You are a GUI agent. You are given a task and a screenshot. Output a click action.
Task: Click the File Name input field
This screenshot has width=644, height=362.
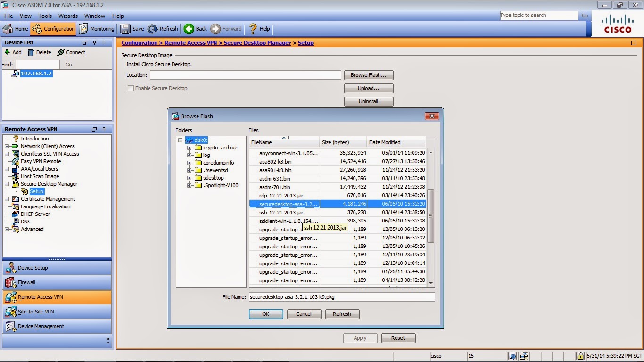point(341,297)
